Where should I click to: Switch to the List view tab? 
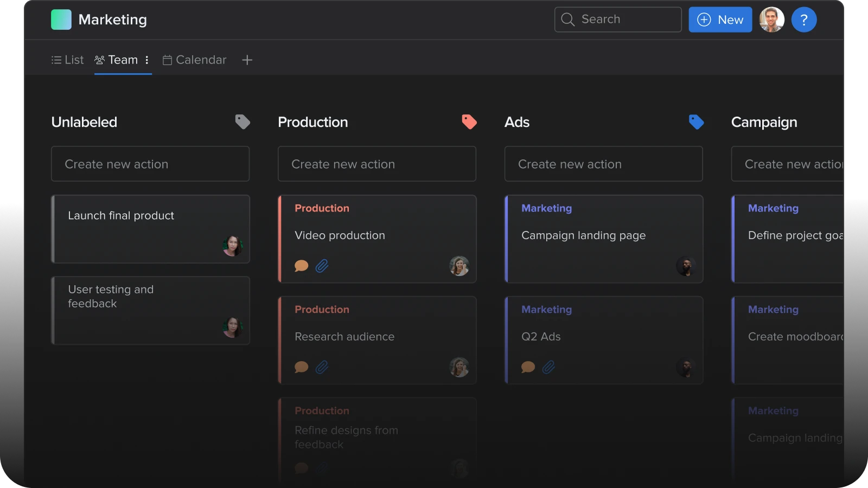(68, 60)
